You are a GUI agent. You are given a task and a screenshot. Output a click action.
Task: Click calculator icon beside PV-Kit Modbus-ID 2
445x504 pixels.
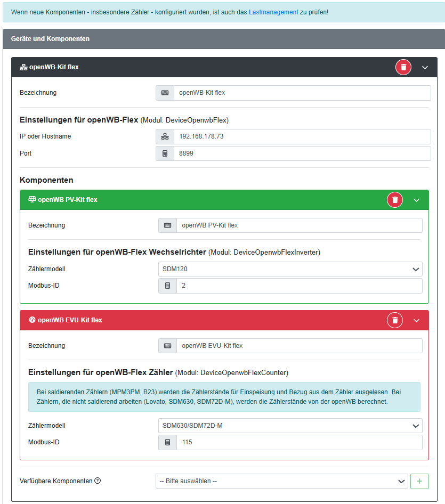point(167,286)
